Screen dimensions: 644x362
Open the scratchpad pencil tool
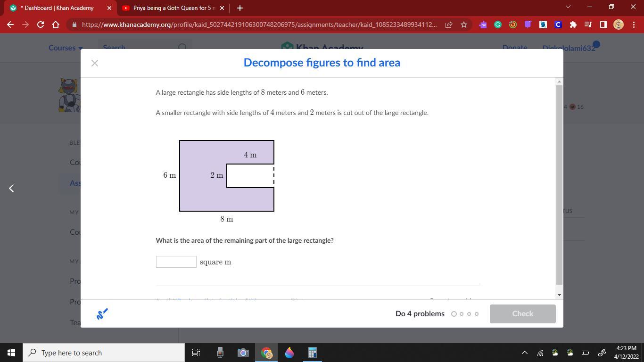click(102, 313)
